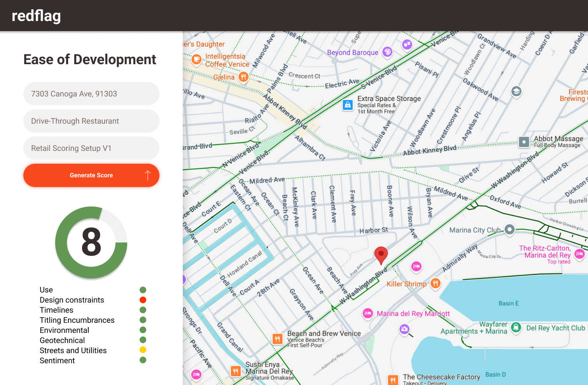
Task: Click the red dot next to Design constraints
Action: pyautogui.click(x=143, y=300)
